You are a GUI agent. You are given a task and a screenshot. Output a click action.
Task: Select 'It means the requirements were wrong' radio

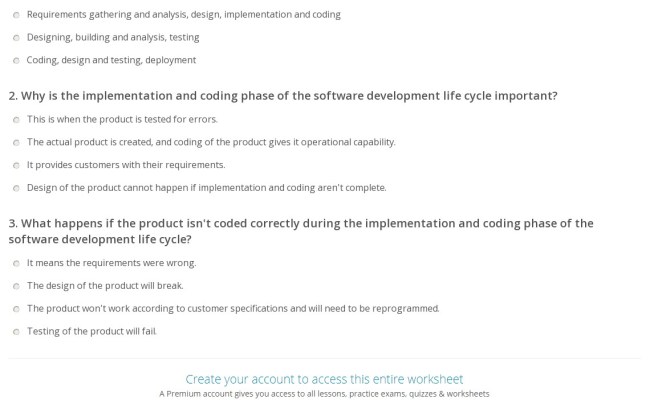(16, 263)
